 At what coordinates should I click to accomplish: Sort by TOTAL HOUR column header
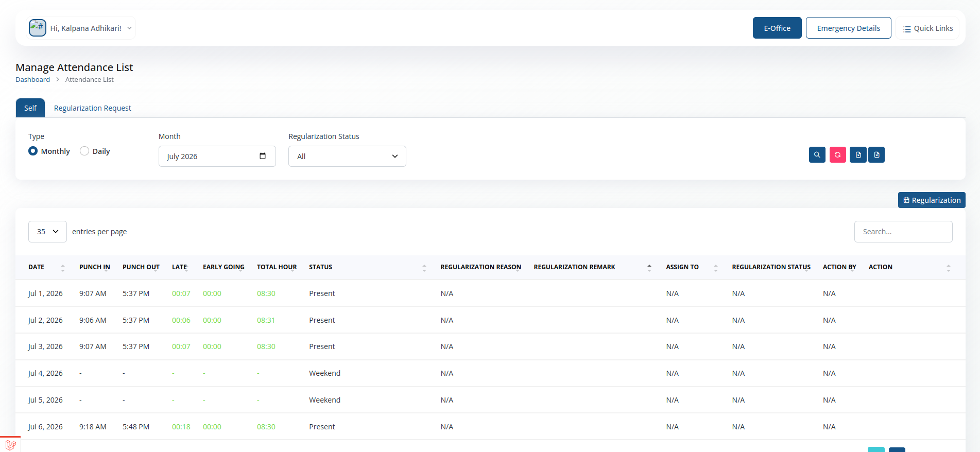[x=277, y=267]
